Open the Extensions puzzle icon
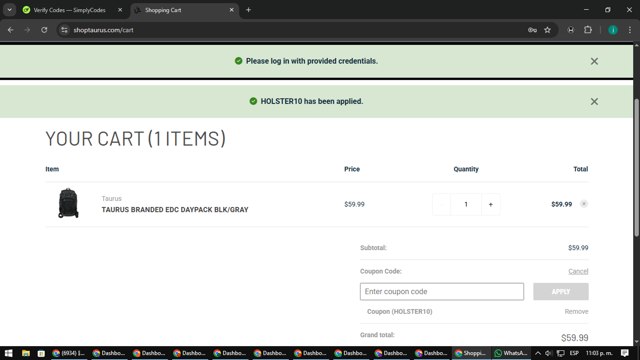The image size is (640, 360). click(x=588, y=30)
